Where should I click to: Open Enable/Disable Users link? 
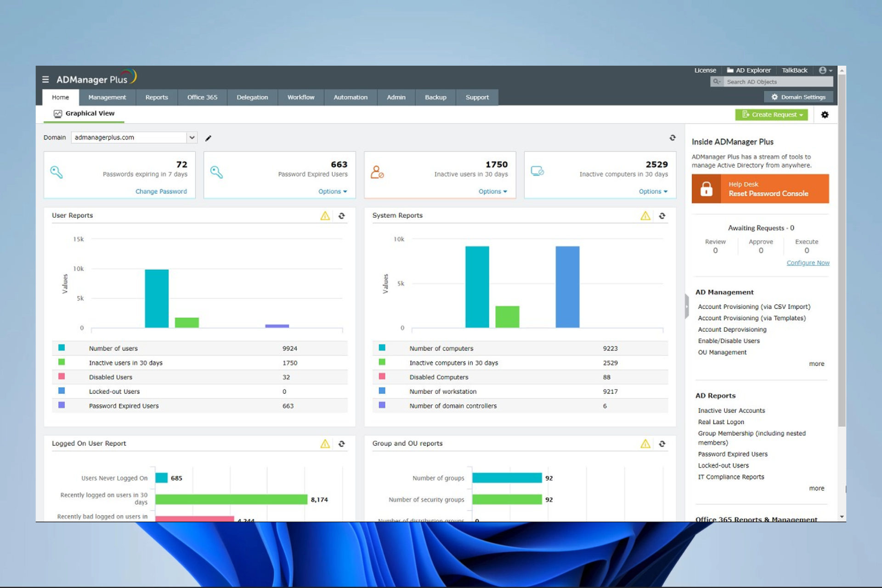coord(729,341)
